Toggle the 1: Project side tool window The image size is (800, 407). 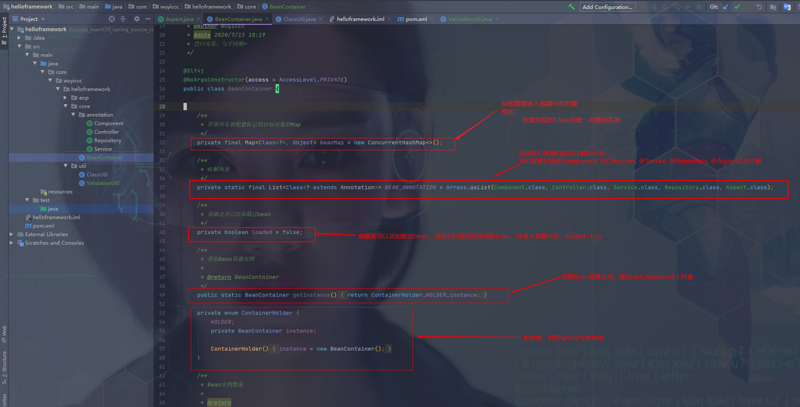[x=4, y=31]
